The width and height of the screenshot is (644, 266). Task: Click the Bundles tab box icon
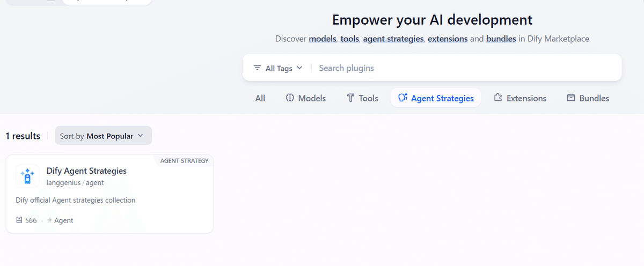point(571,98)
